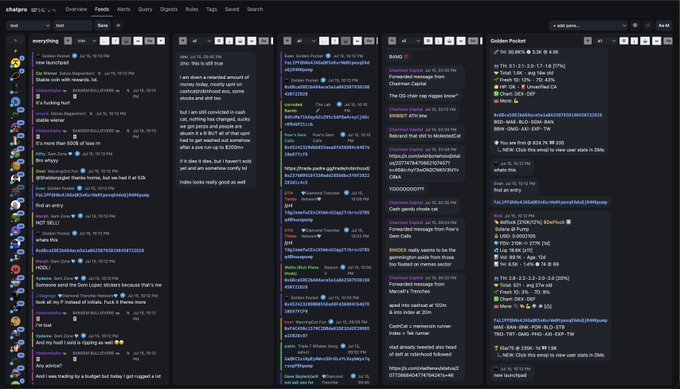Toggle the 'Aa' button in second pane header
This screenshot has width=680, height=389.
(264, 41)
